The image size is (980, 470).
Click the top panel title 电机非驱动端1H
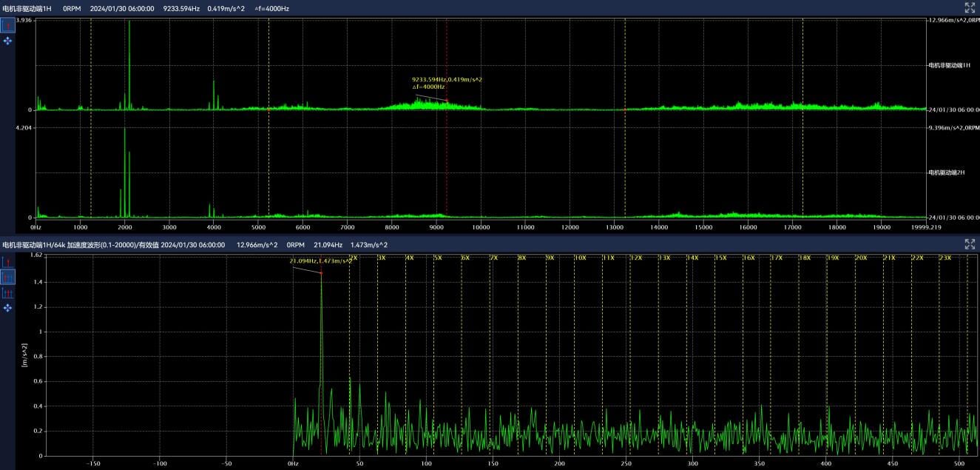tap(27, 8)
